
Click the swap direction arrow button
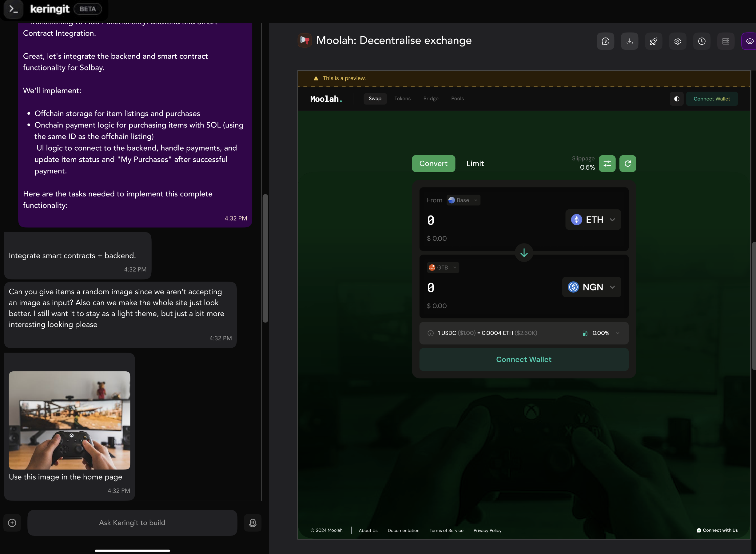pyautogui.click(x=524, y=252)
